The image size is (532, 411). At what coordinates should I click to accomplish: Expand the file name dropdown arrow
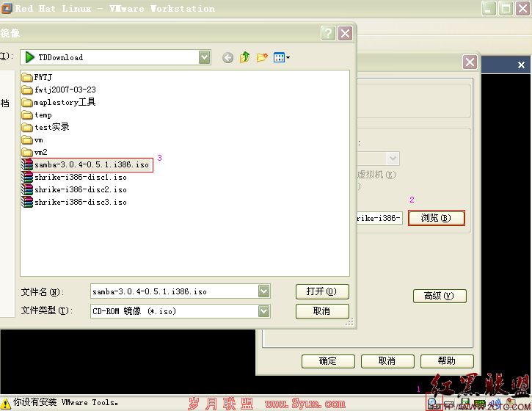click(263, 291)
